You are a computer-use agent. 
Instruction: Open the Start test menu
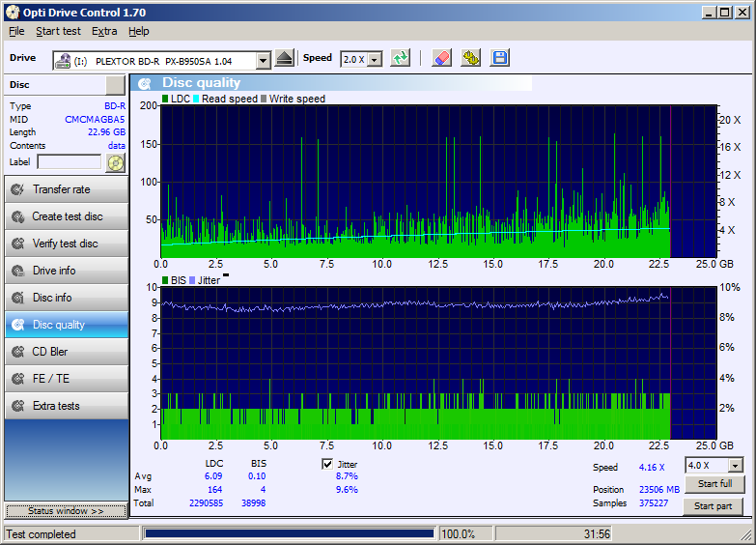point(58,31)
